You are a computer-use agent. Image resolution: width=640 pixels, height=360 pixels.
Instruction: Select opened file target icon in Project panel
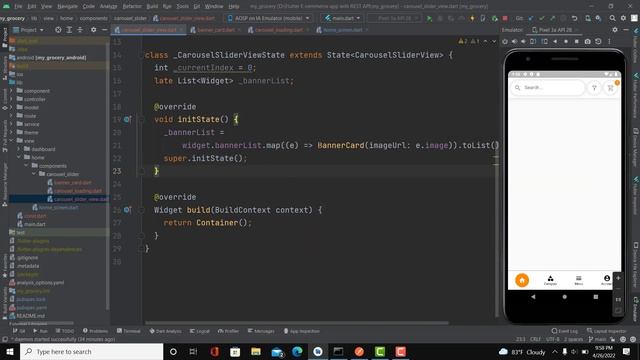(58, 30)
